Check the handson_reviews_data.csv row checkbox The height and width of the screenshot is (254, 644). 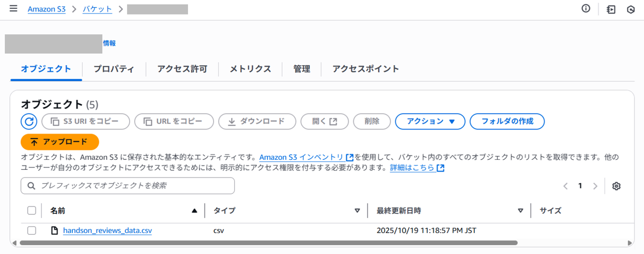point(31,231)
